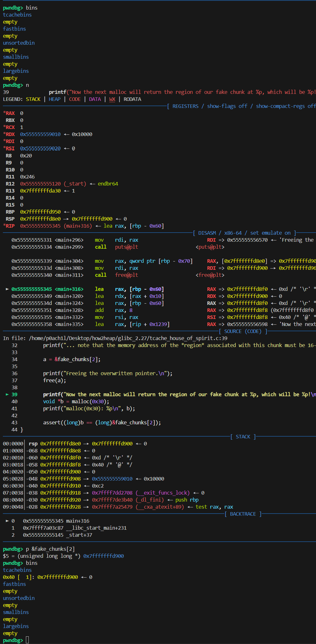Select RODATA in the legend line
The height and width of the screenshot is (644, 316).
(x=132, y=99)
